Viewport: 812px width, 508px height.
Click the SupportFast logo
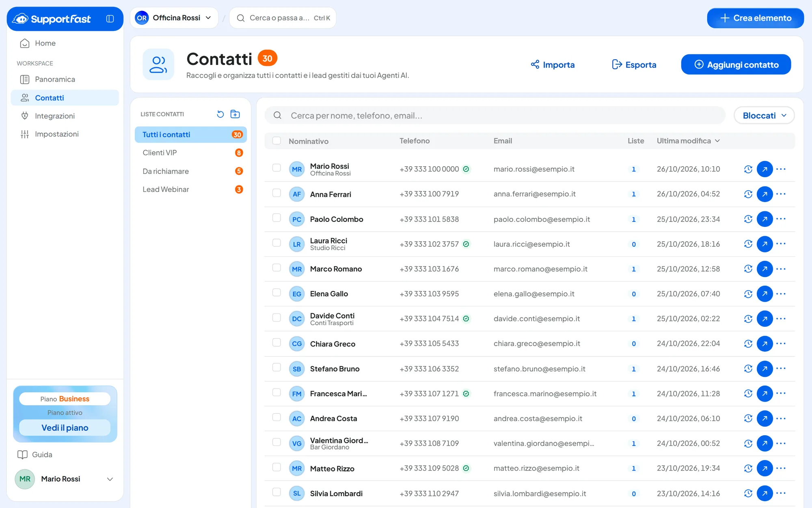click(52, 19)
